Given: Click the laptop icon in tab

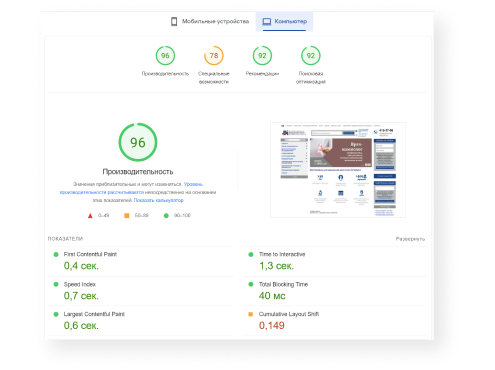Looking at the screenshot, I should [267, 22].
